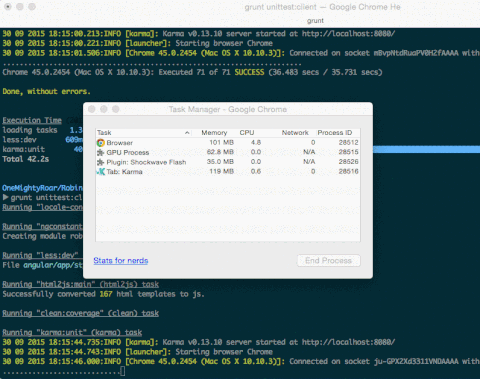
Task: Click the Task column header
Action: click(104, 133)
